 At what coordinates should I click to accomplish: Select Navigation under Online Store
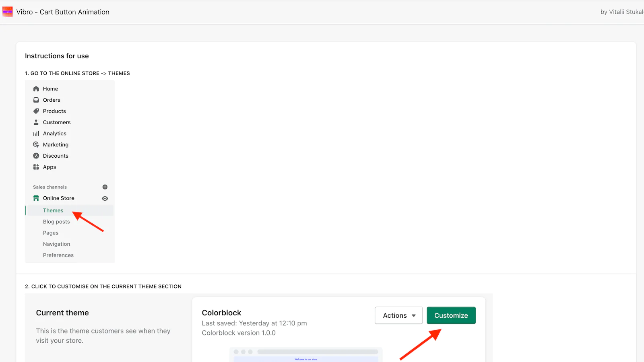pyautogui.click(x=56, y=244)
